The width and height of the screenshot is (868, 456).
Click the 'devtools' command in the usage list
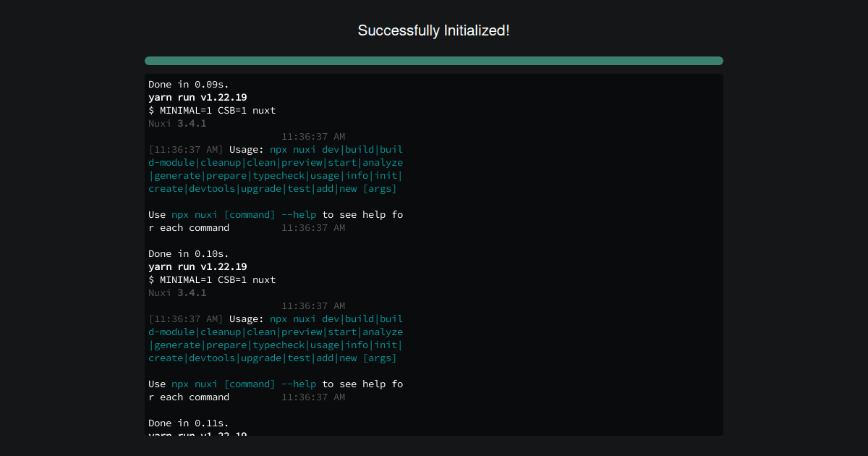(212, 188)
